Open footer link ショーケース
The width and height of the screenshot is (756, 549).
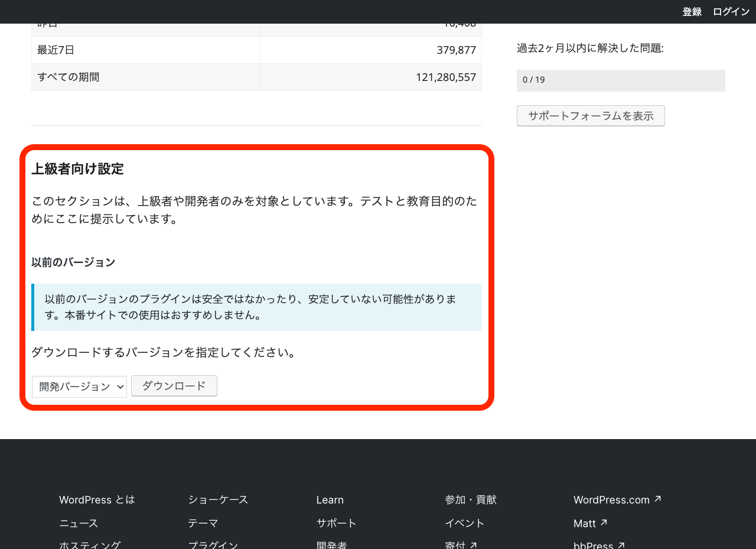click(218, 500)
